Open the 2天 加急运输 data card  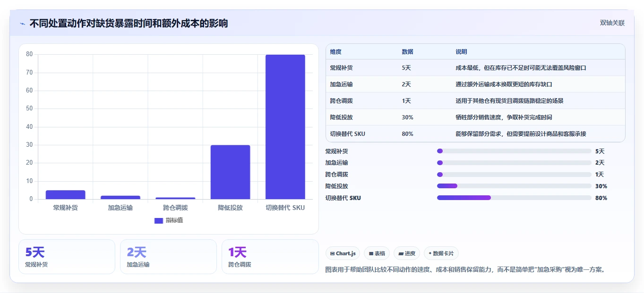(x=168, y=257)
